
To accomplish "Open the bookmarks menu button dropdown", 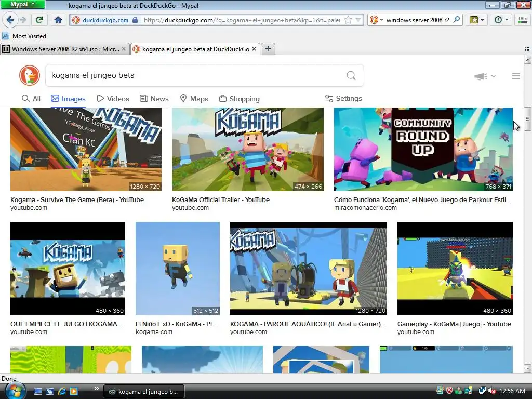I will 477,20.
